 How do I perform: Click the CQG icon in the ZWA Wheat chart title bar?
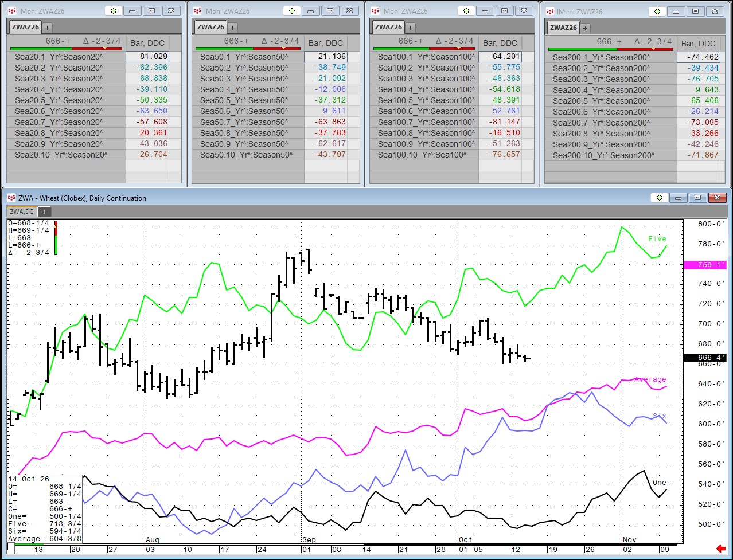click(x=11, y=198)
